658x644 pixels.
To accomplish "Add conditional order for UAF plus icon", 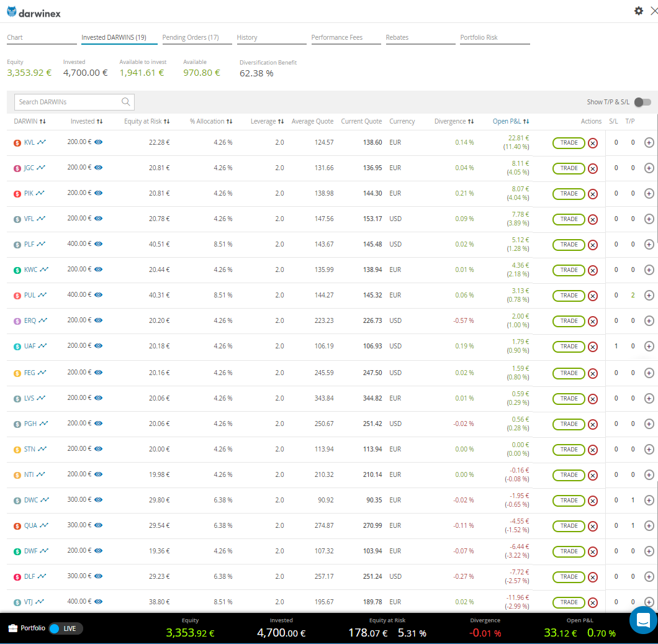I will click(x=649, y=347).
